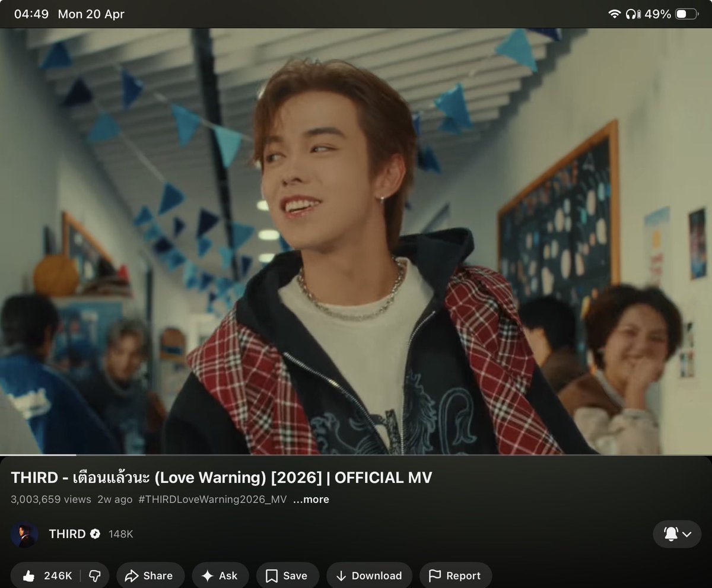Tap the battery indicator icon
Screen dimensions: 712x588
686,14
